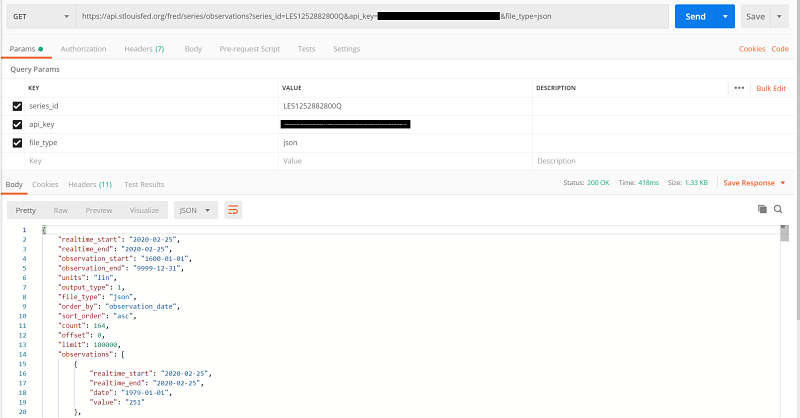Expand the Send button dropdown arrow
Screen dimensions: 800x418
[726, 17]
